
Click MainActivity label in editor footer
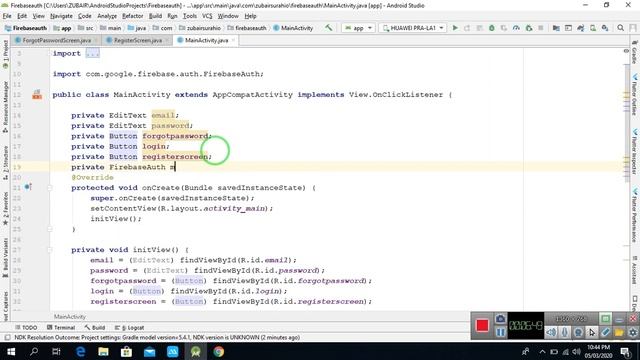pyautogui.click(x=70, y=316)
